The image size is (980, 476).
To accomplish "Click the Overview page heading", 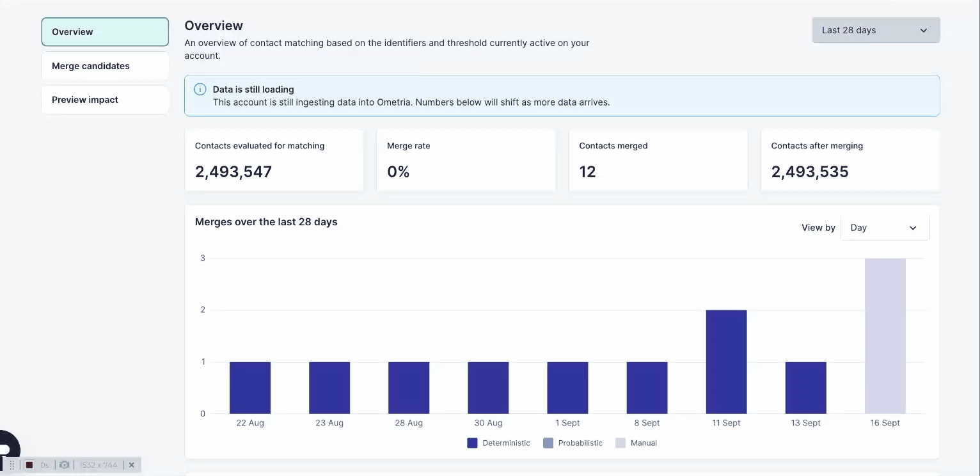I will [214, 26].
